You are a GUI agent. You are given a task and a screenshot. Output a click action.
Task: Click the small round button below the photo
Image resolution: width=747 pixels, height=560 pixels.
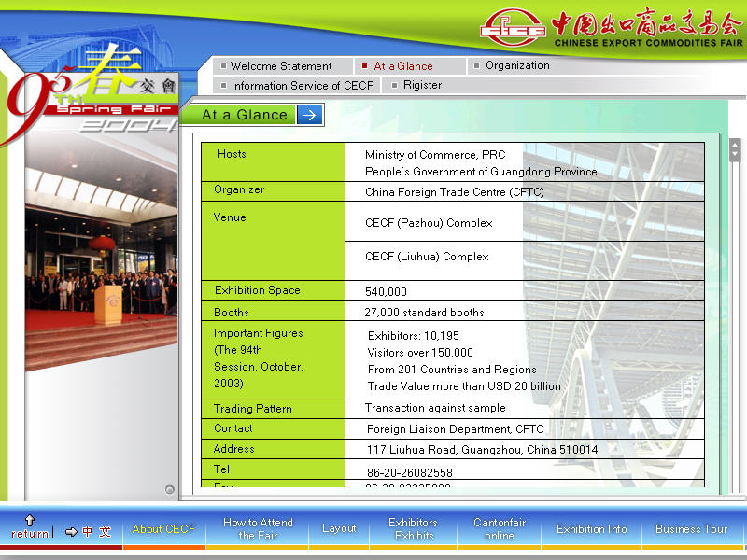(170, 489)
